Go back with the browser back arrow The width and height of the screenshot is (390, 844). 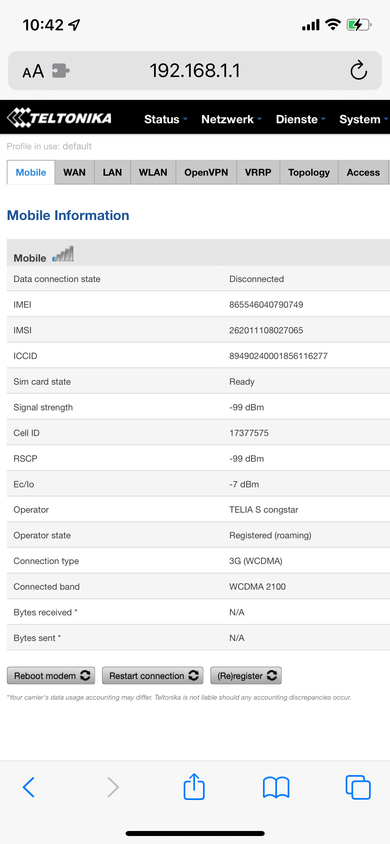click(29, 787)
